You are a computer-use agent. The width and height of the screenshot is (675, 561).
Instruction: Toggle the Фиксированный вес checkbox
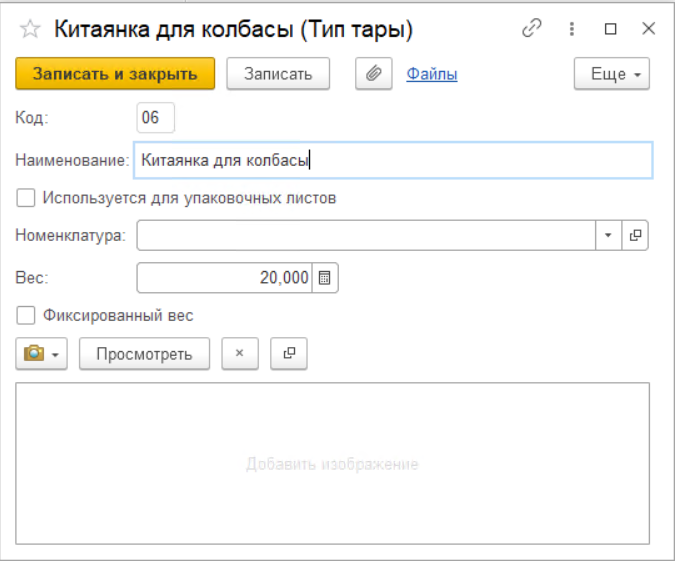coord(26,316)
